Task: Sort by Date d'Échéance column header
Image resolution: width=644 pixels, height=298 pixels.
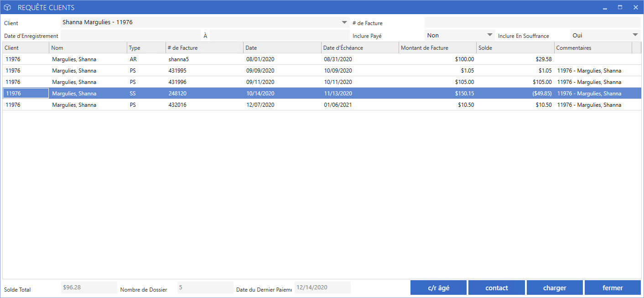Action: 360,48
